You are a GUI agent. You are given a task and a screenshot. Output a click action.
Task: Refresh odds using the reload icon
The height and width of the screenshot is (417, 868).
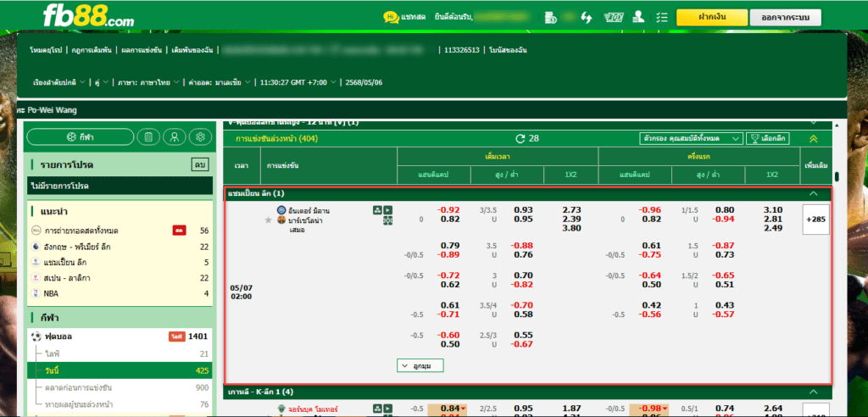click(520, 138)
